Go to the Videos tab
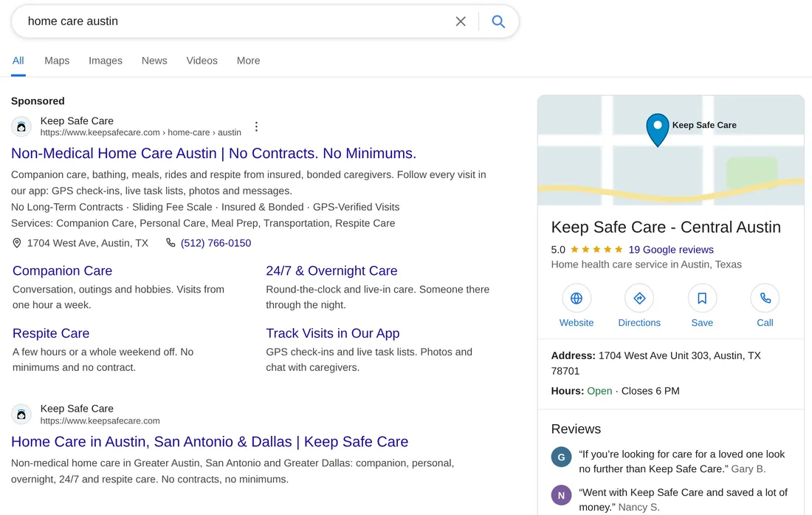The height and width of the screenshot is (515, 812). [202, 61]
